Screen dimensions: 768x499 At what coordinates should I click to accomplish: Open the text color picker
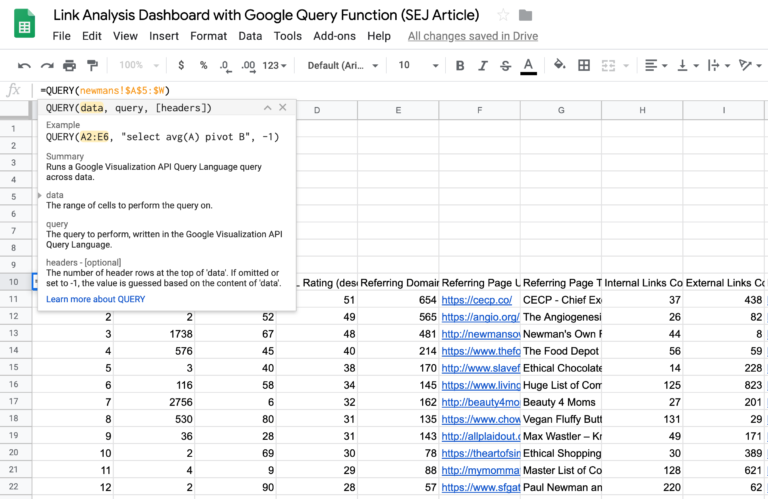tap(529, 66)
